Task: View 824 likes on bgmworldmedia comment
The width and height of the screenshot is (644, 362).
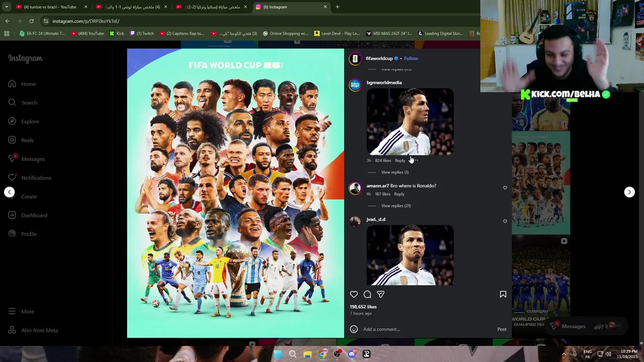Action: (383, 160)
